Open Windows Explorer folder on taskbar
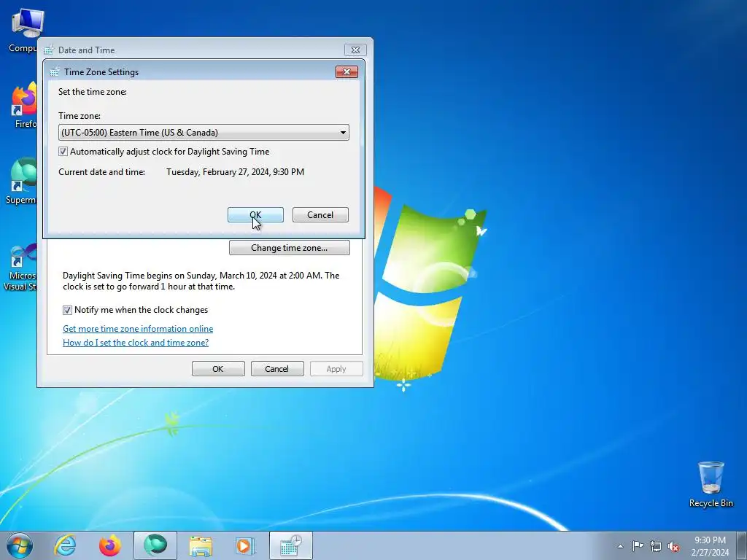Image resolution: width=747 pixels, height=560 pixels. (x=201, y=545)
